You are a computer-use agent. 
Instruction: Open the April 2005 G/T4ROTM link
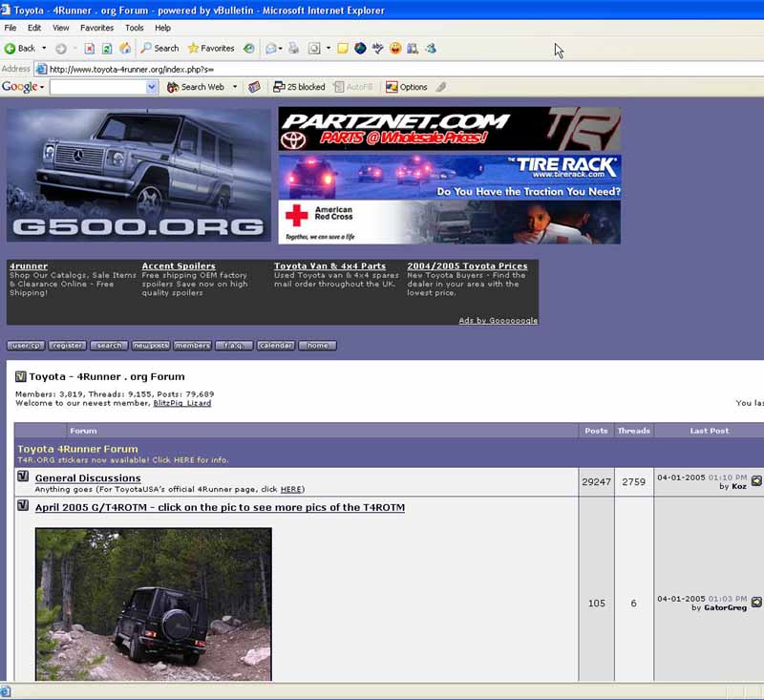[x=220, y=508]
